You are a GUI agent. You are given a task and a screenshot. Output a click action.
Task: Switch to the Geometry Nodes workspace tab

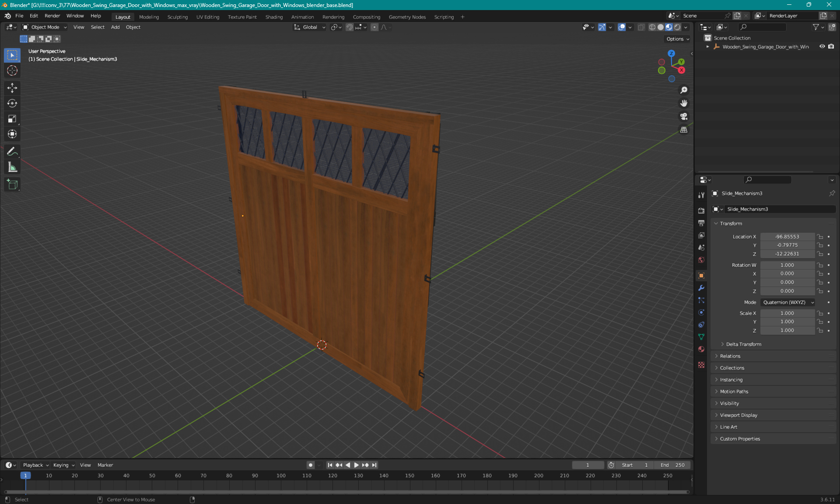[x=407, y=17]
